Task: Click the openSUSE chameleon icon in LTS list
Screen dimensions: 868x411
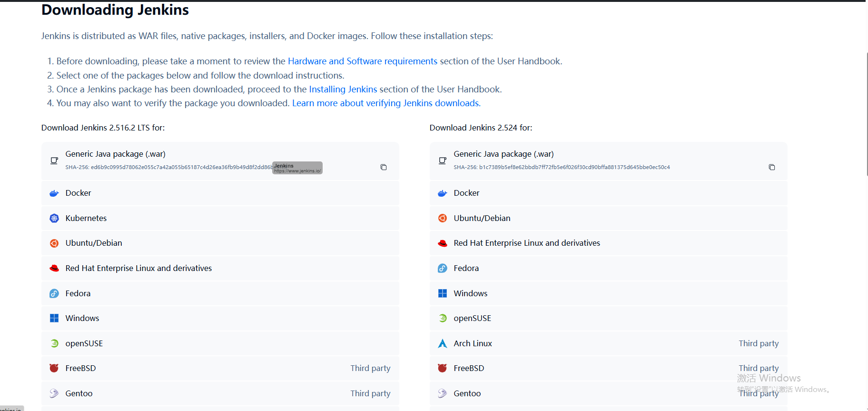Action: tap(54, 343)
